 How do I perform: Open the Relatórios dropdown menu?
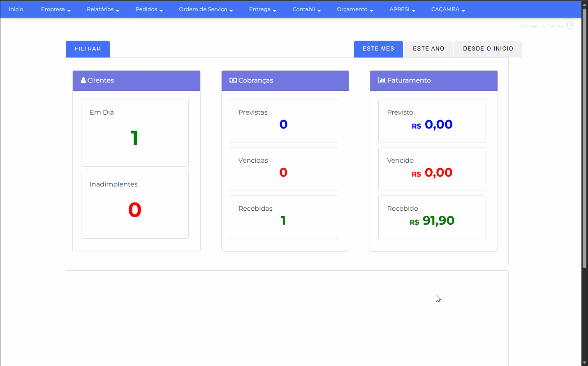tap(103, 9)
